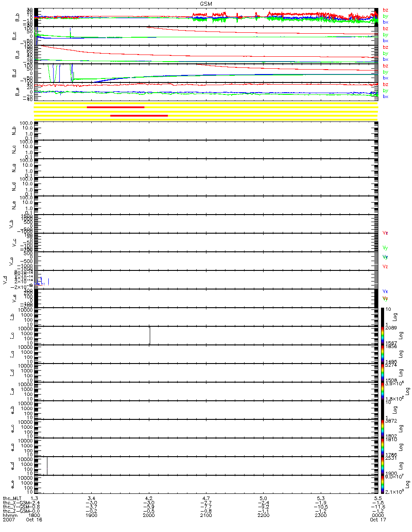Click the 2100 time tick label
Screen dimensions: 412x532
coord(206,516)
